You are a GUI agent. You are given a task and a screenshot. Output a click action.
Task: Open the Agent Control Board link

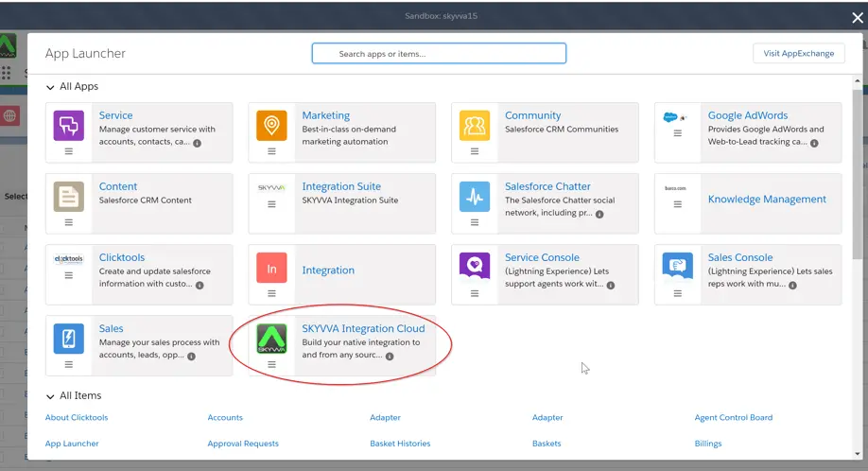pos(733,417)
